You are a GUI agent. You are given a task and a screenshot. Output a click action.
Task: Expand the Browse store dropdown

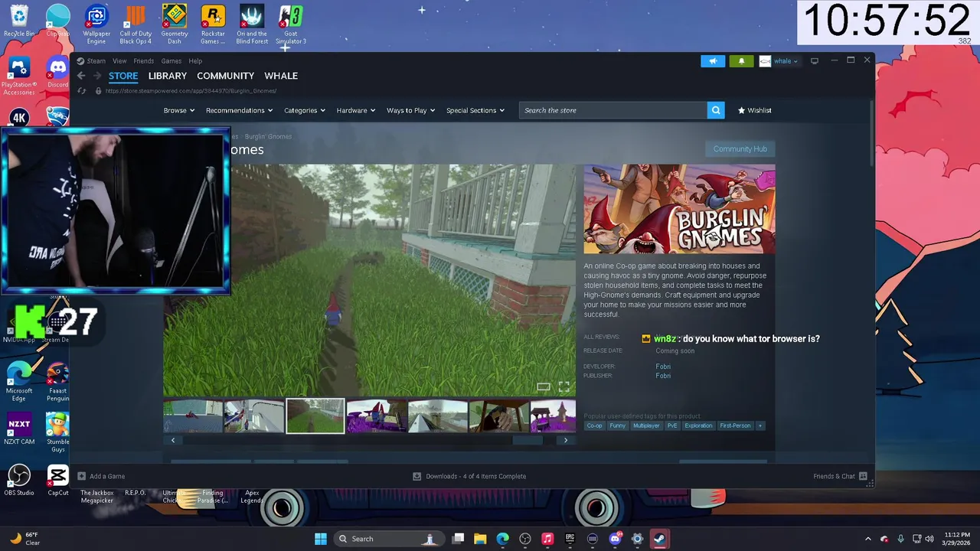tap(178, 110)
